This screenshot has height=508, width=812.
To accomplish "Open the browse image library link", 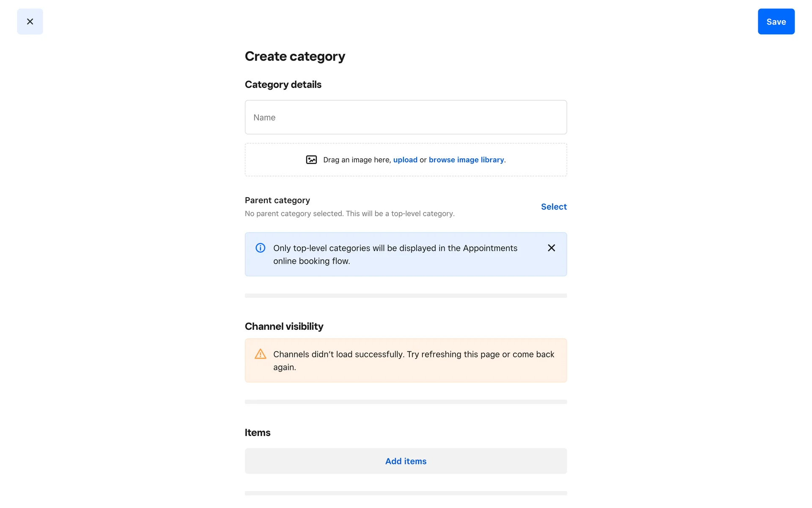I will pos(466,160).
